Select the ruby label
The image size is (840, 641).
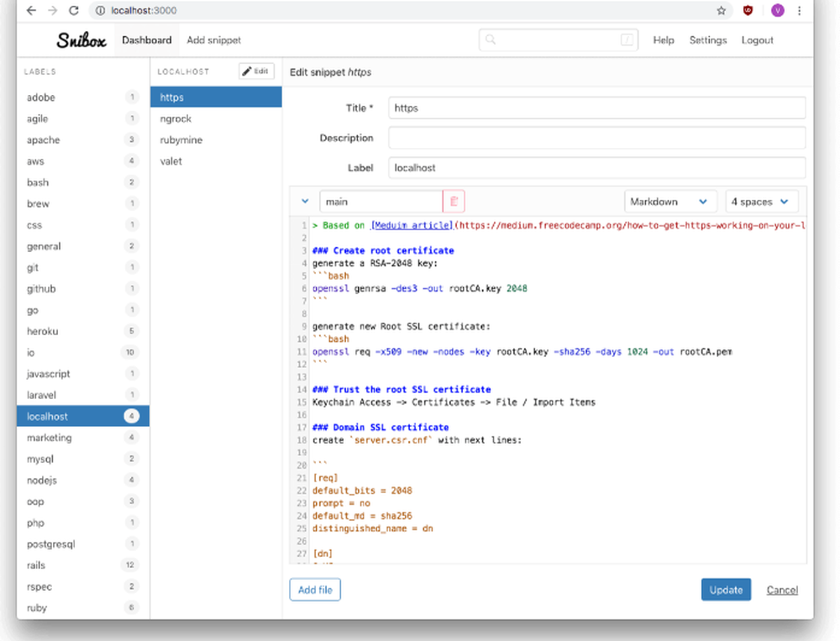83,607
